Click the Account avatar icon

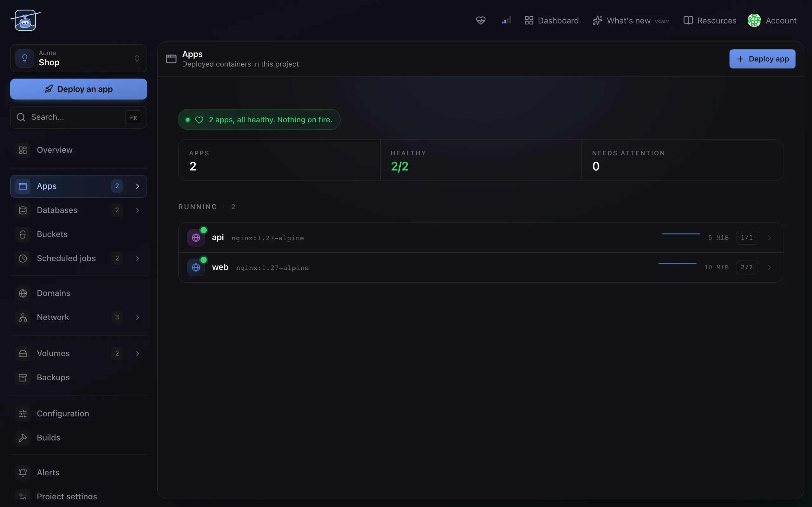click(x=754, y=21)
